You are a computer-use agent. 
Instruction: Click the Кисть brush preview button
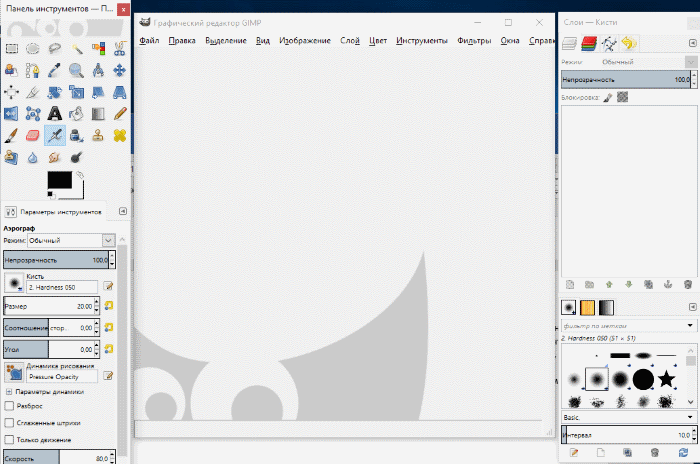coord(14,283)
